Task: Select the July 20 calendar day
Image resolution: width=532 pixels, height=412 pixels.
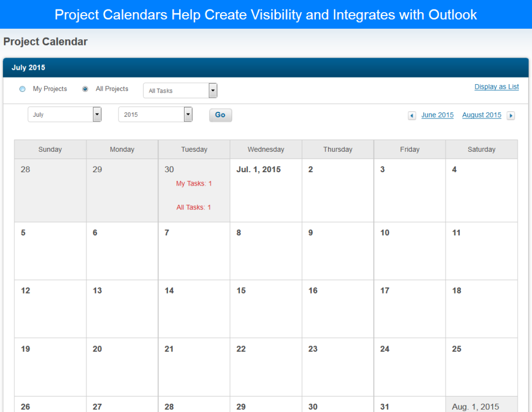Action: pyautogui.click(x=122, y=367)
